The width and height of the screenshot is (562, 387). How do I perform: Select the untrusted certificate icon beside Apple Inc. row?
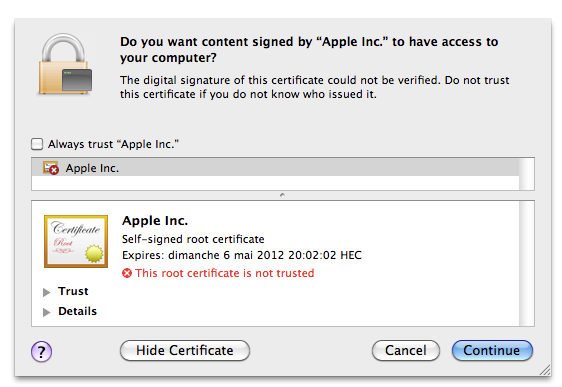[51, 168]
